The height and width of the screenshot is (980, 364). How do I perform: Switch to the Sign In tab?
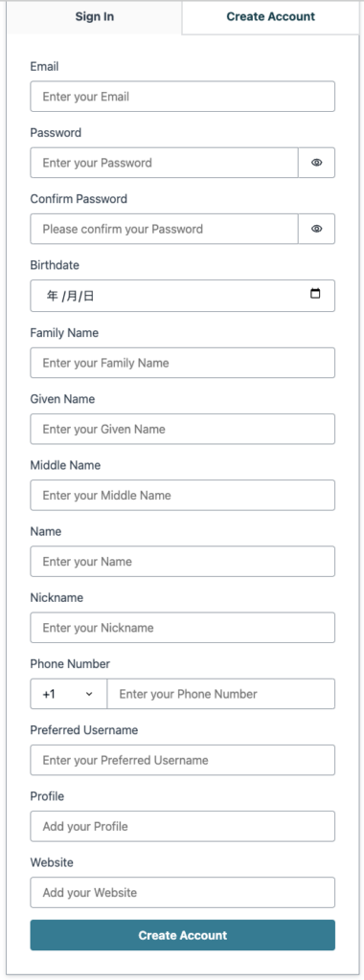[95, 17]
